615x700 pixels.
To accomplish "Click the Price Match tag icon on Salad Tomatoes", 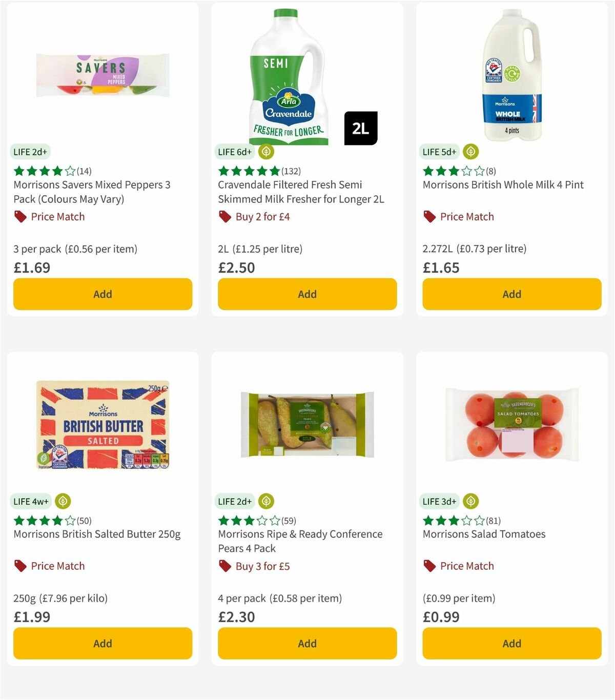I will tap(429, 566).
